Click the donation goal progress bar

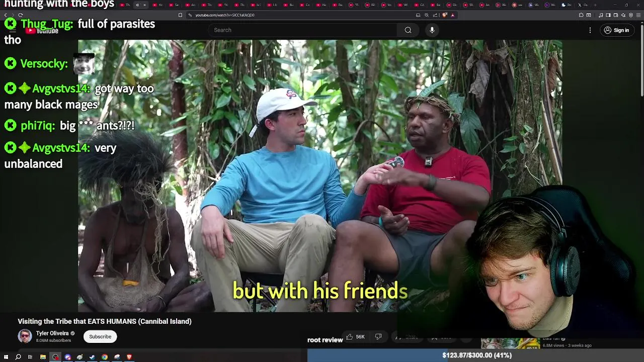point(475,355)
